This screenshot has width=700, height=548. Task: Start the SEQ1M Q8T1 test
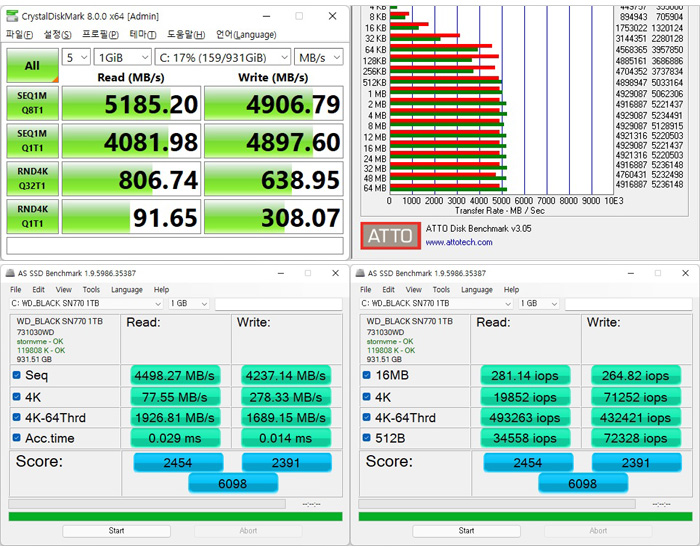tap(33, 103)
